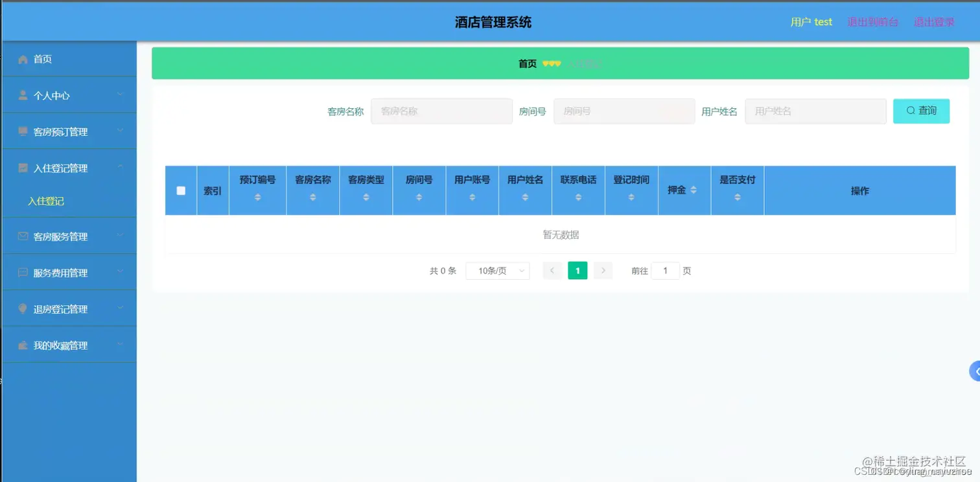Click the person icon for 个人中心

(23, 95)
